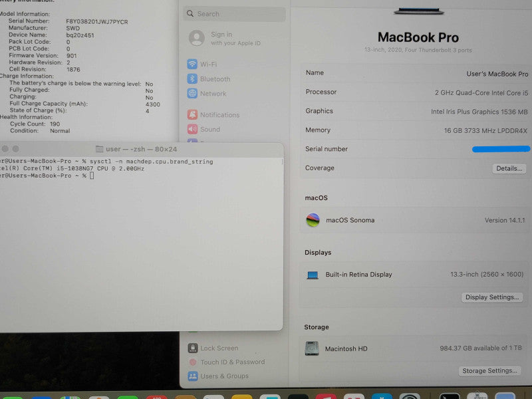Click the MacBook Pro image thumbnail
This screenshot has height=399, width=532.
[x=419, y=11]
